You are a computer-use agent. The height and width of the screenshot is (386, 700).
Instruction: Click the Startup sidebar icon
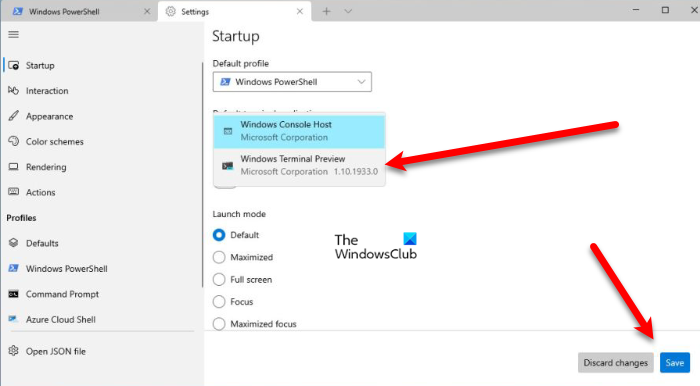pos(14,66)
